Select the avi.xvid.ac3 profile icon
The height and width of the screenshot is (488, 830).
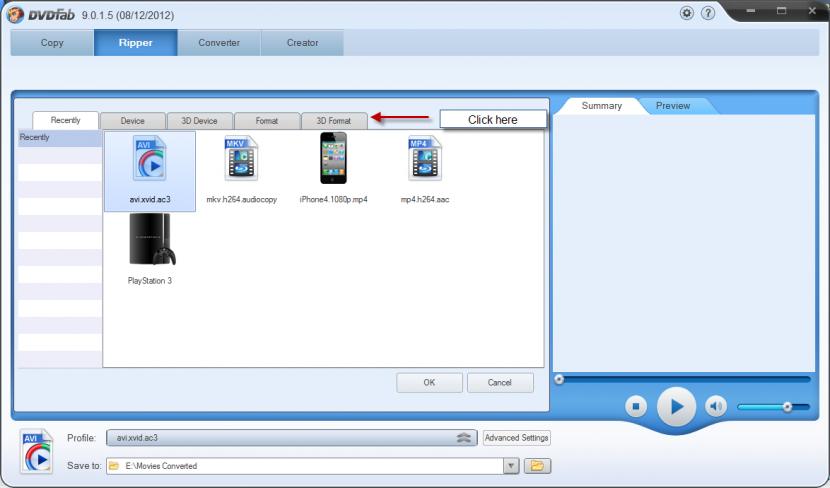(149, 158)
